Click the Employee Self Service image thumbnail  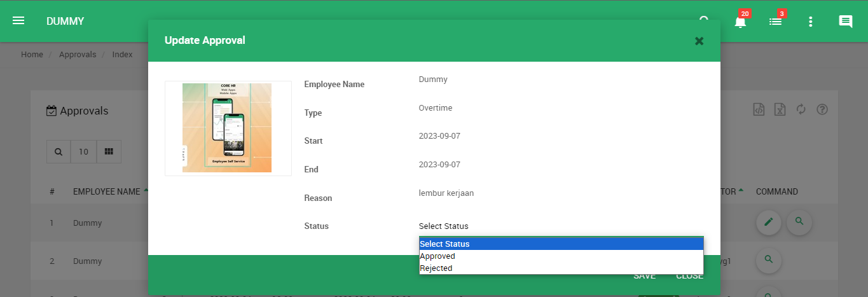pos(227,128)
